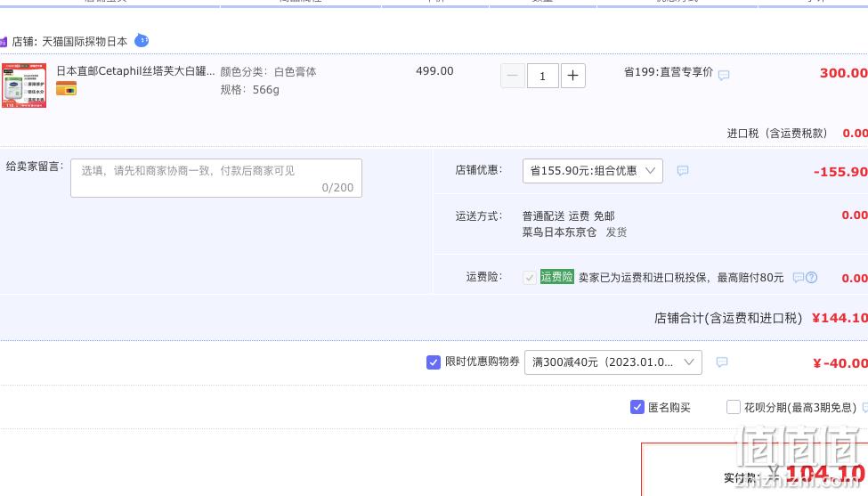The height and width of the screenshot is (496, 868).
Task: Toggle the 限时优惠购物券 checkbox
Action: pos(434,362)
